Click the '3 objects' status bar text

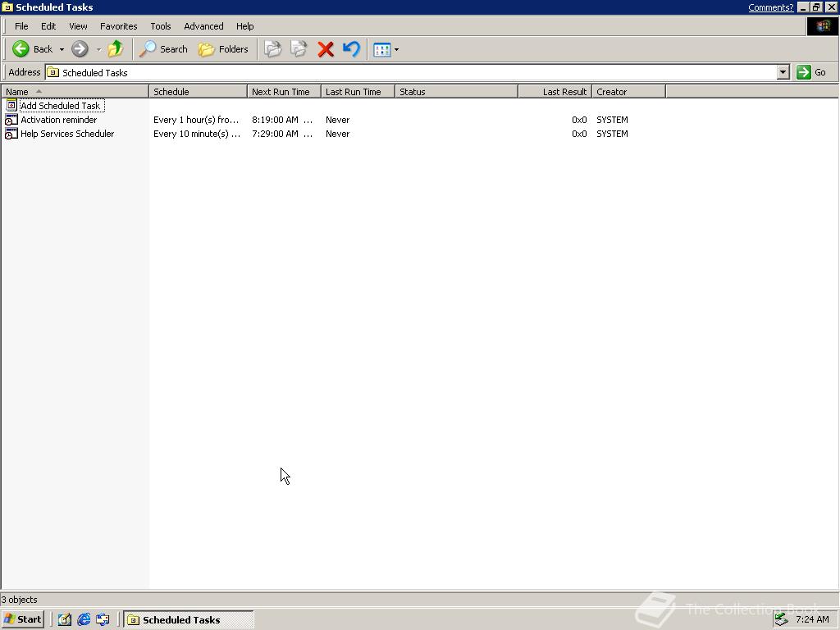pos(20,600)
